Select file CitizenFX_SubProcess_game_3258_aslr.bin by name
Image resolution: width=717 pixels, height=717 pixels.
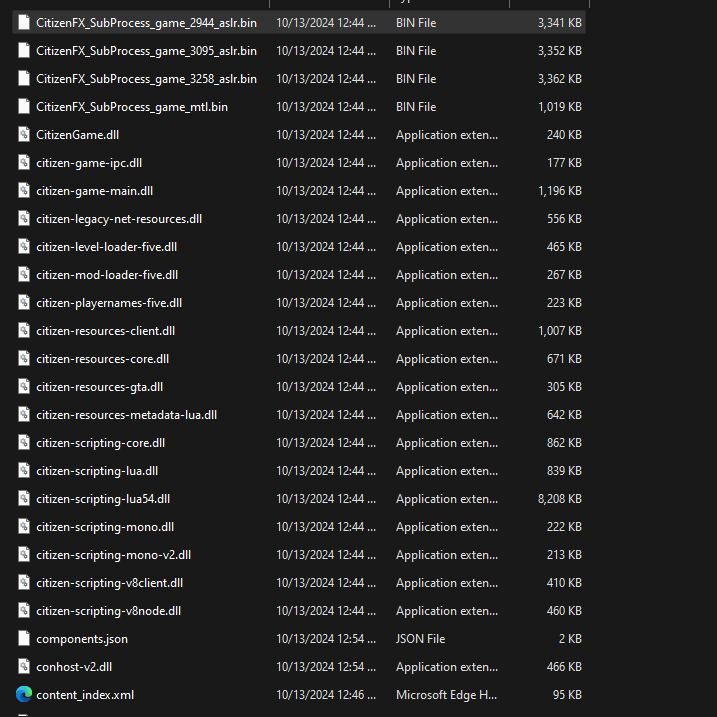(146, 79)
